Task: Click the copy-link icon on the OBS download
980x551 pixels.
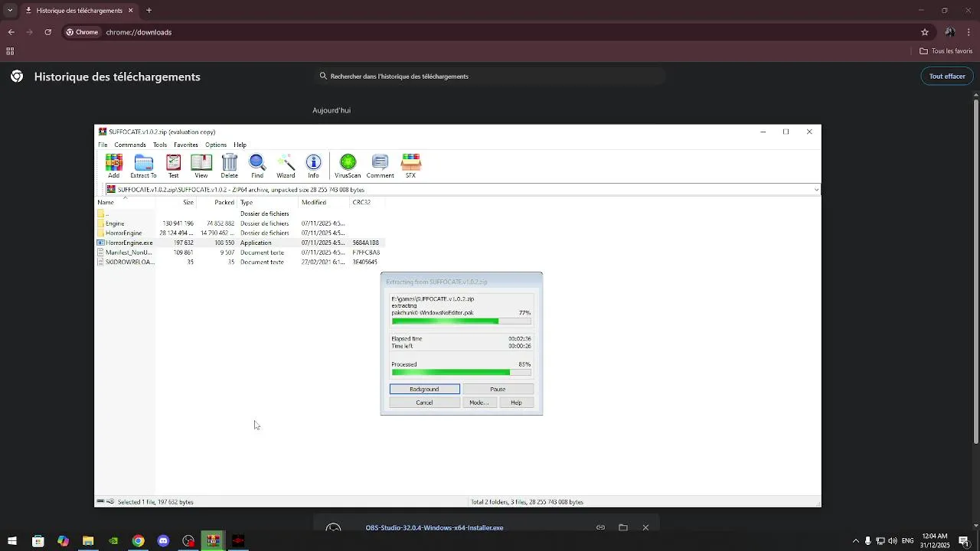Action: 601,527
